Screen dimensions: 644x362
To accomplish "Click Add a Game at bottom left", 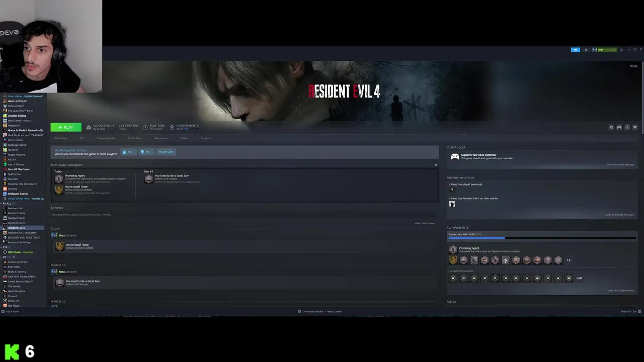I will coord(11,311).
